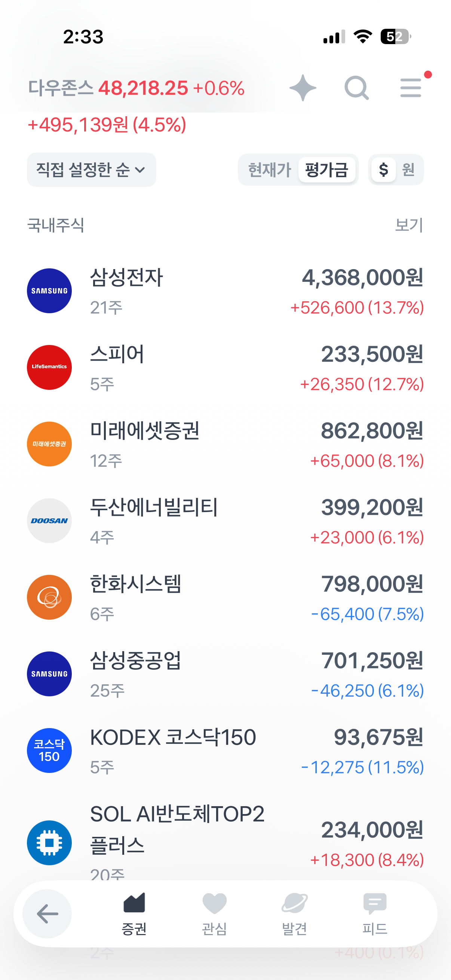This screenshot has width=451, height=980.
Task: Open the 한화시스템 stock row
Action: coord(225,597)
